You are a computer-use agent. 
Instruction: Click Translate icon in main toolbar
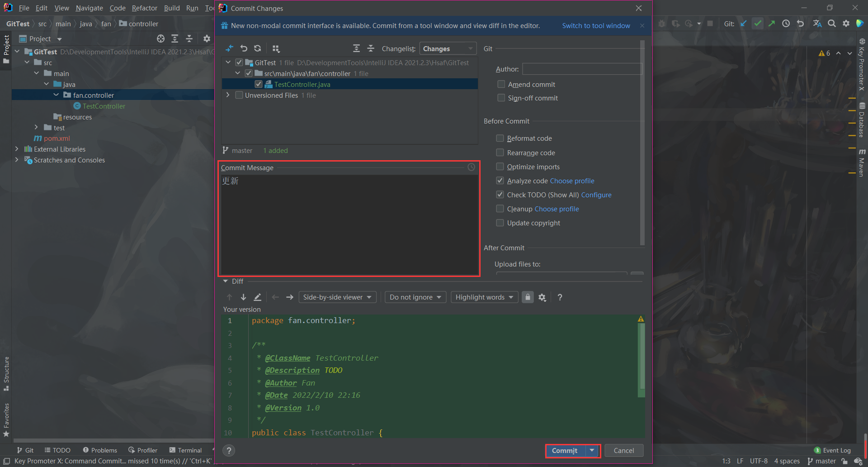(817, 24)
